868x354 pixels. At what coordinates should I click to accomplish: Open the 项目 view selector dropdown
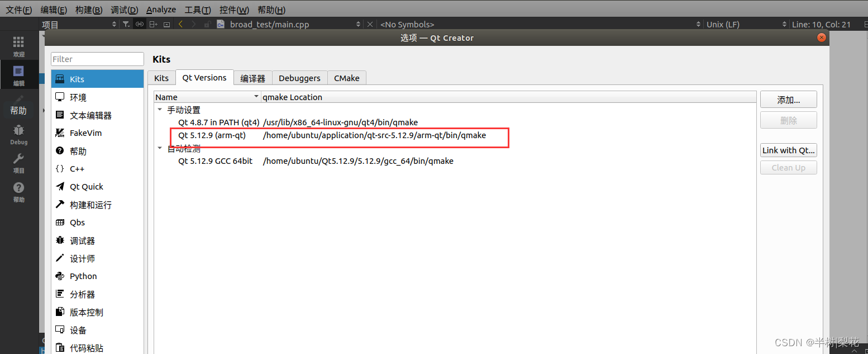click(80, 24)
